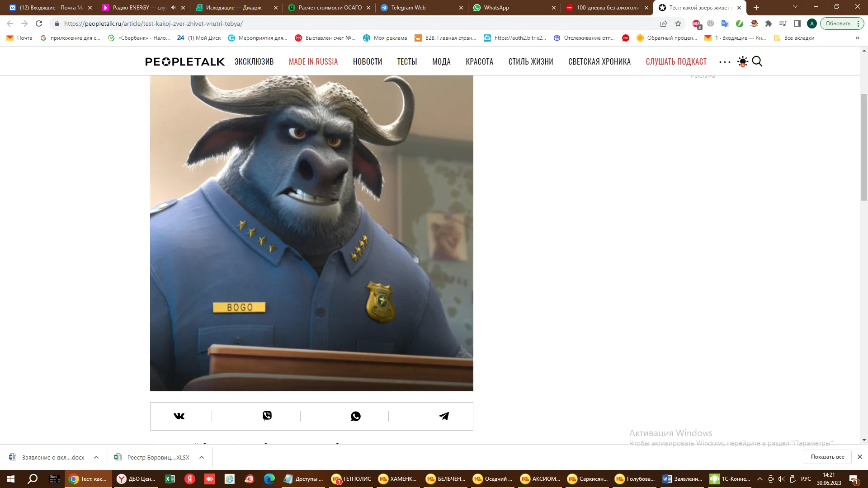Image resolution: width=868 pixels, height=488 pixels.
Task: Toggle Chrome side panel icon
Action: (x=797, y=23)
